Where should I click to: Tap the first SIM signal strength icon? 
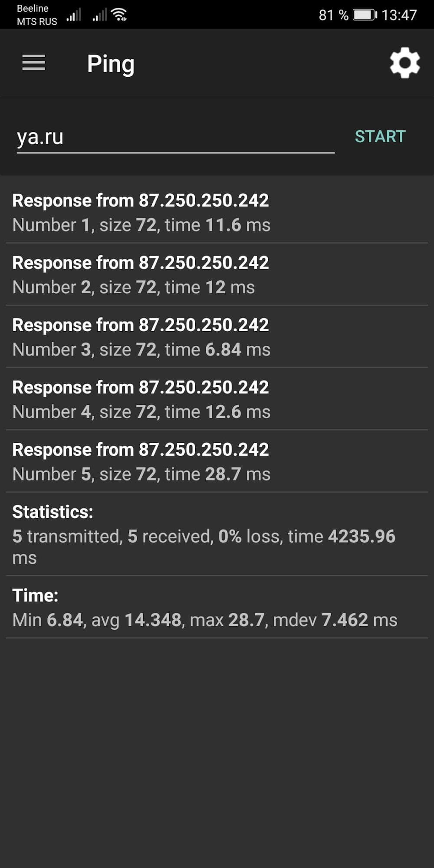pos(74,16)
